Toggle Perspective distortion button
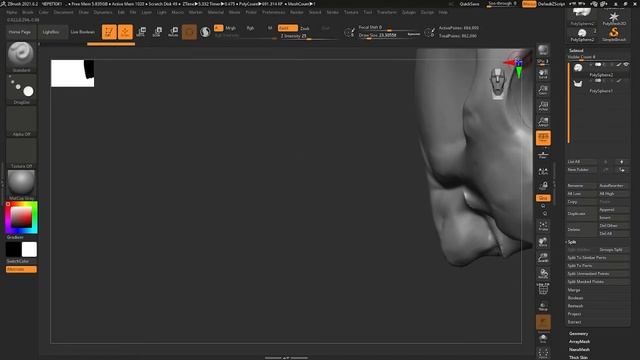 point(543,138)
